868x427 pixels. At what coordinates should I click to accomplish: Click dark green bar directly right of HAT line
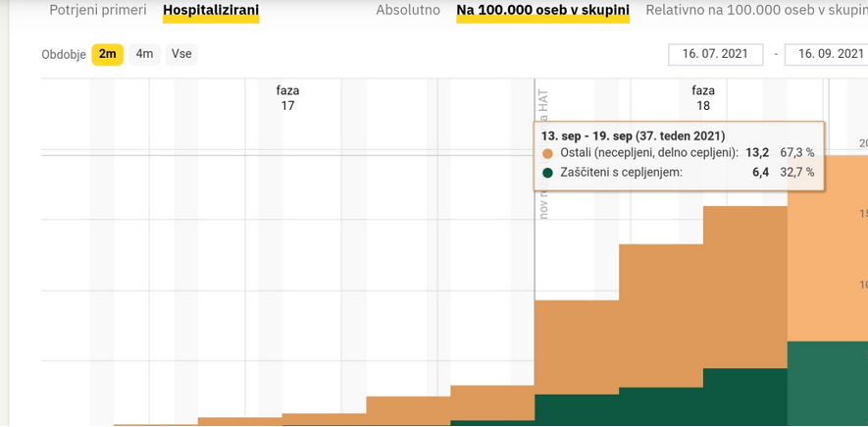pos(576,409)
